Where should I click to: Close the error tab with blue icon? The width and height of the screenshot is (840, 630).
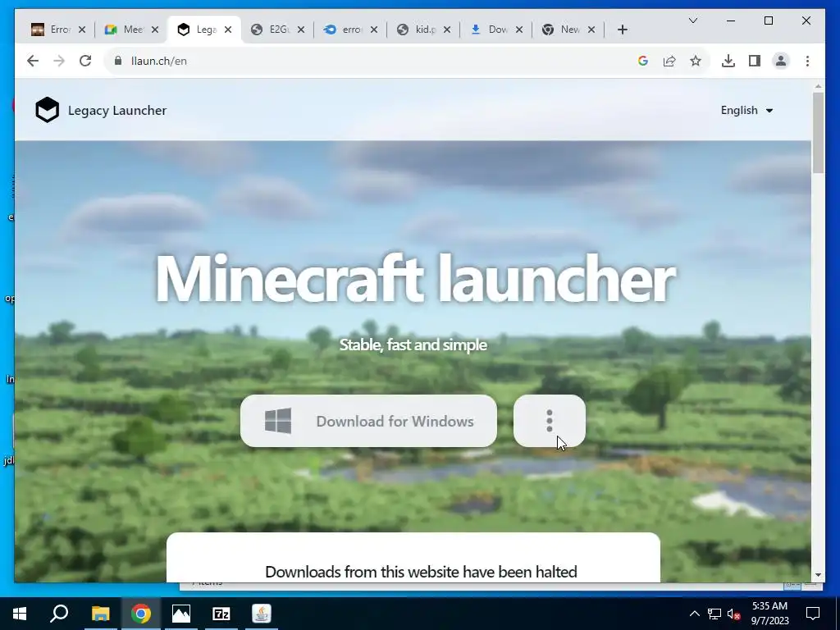pyautogui.click(x=374, y=30)
